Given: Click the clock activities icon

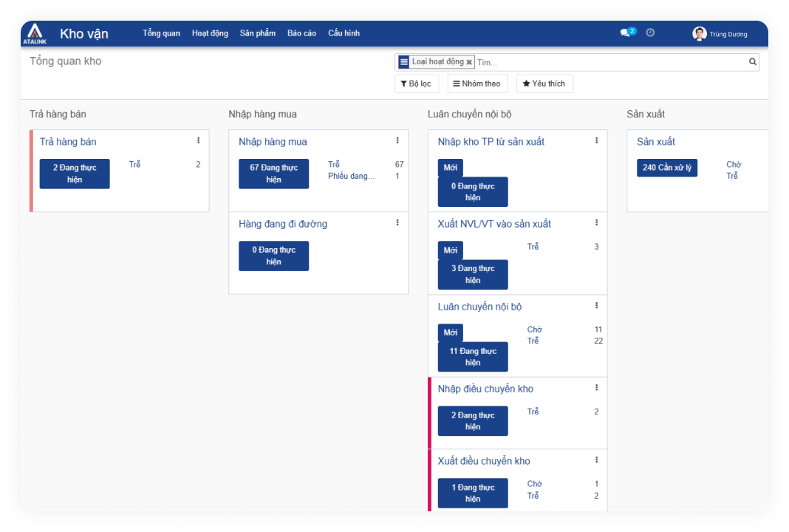Looking at the screenshot, I should pos(650,33).
